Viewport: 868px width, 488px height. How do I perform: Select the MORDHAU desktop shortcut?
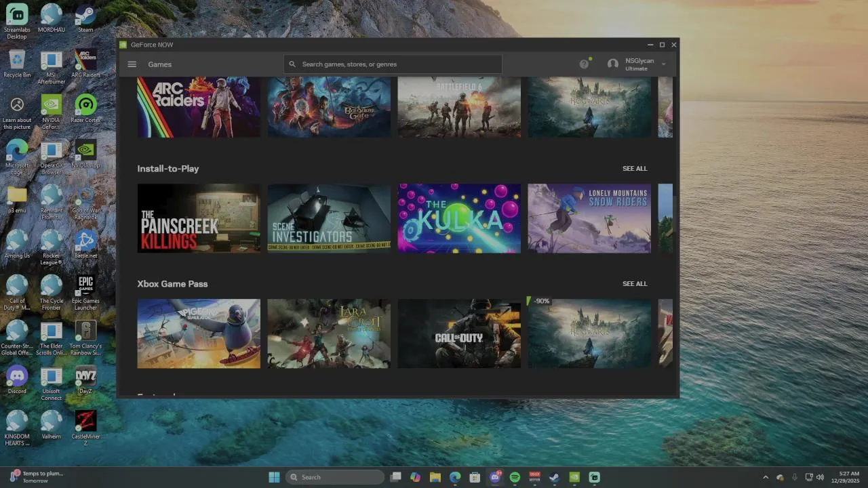click(52, 19)
